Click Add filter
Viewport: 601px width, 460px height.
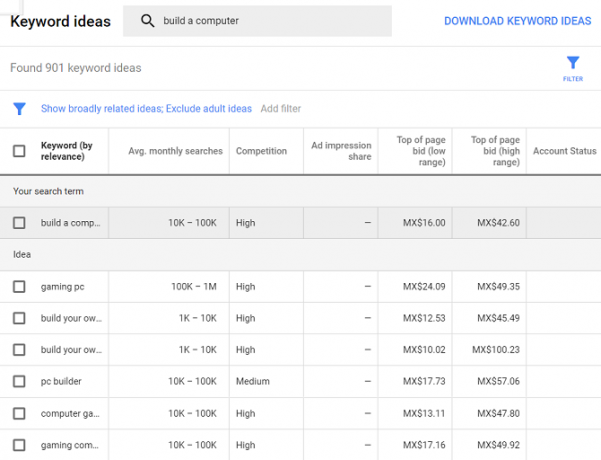click(x=281, y=108)
